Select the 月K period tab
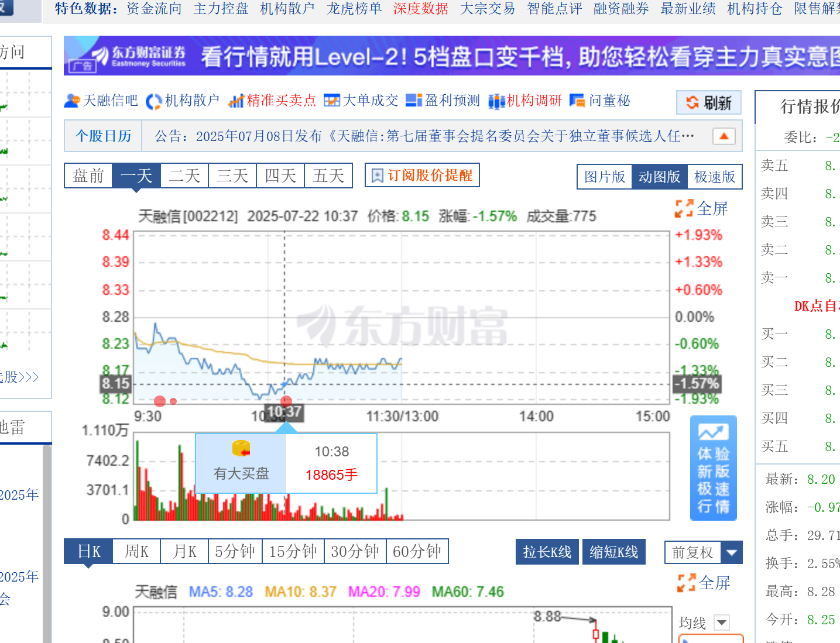Viewport: 840px width, 643px height. click(x=184, y=551)
